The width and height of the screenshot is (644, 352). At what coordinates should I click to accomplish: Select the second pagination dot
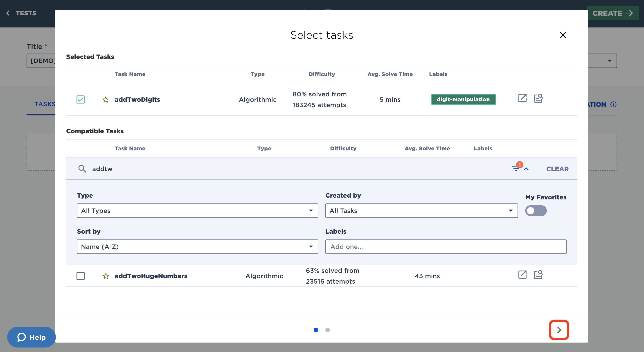point(327,330)
